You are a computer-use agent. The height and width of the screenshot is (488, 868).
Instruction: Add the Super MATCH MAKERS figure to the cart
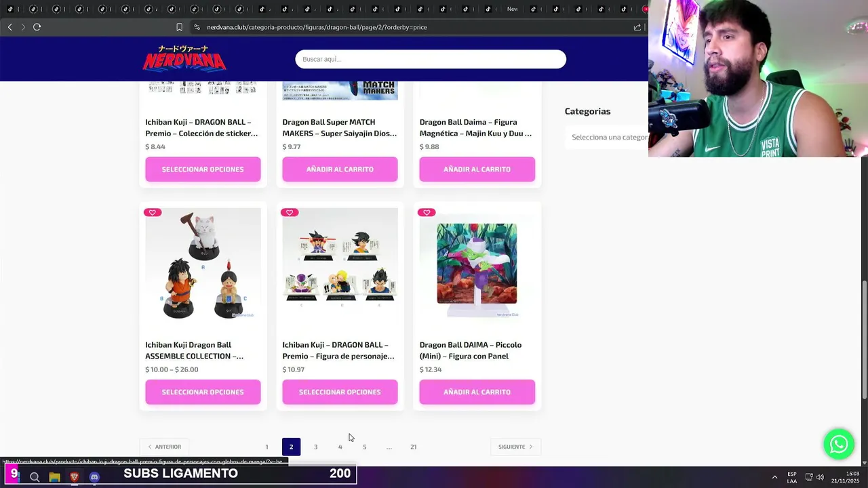pos(340,169)
